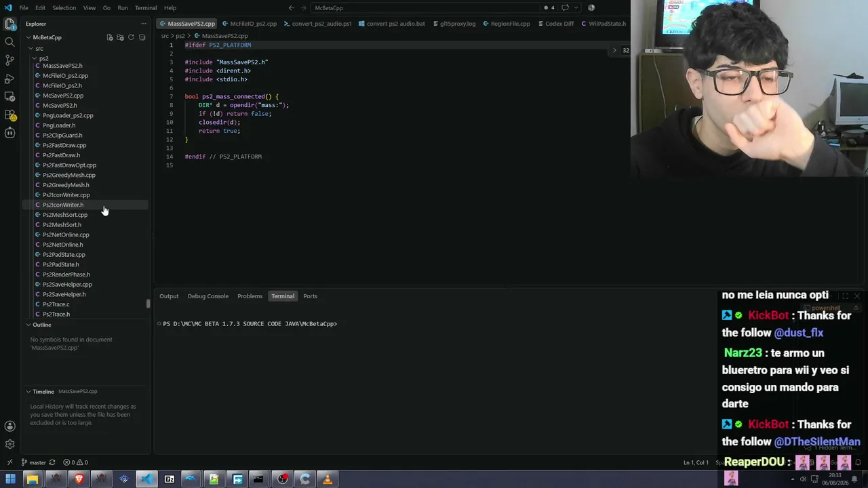The width and height of the screenshot is (868, 488).
Task: Open the Explorer view in the activity bar
Action: coord(9,24)
